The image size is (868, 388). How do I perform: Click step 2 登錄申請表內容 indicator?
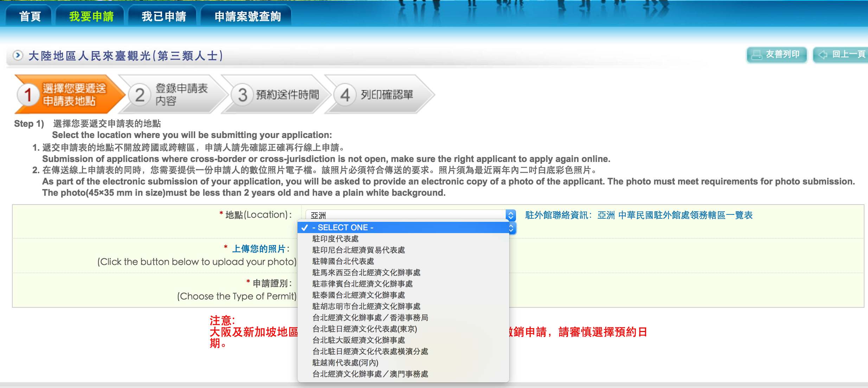[x=172, y=94]
